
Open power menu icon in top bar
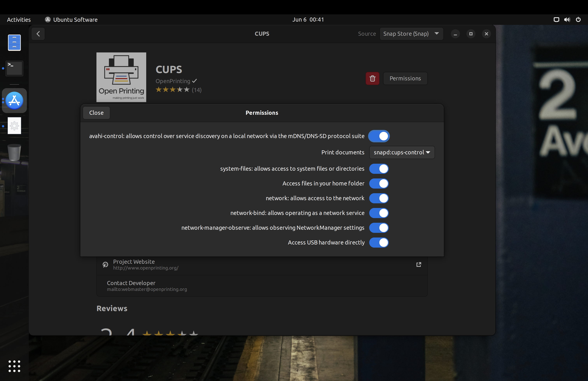pyautogui.click(x=578, y=19)
